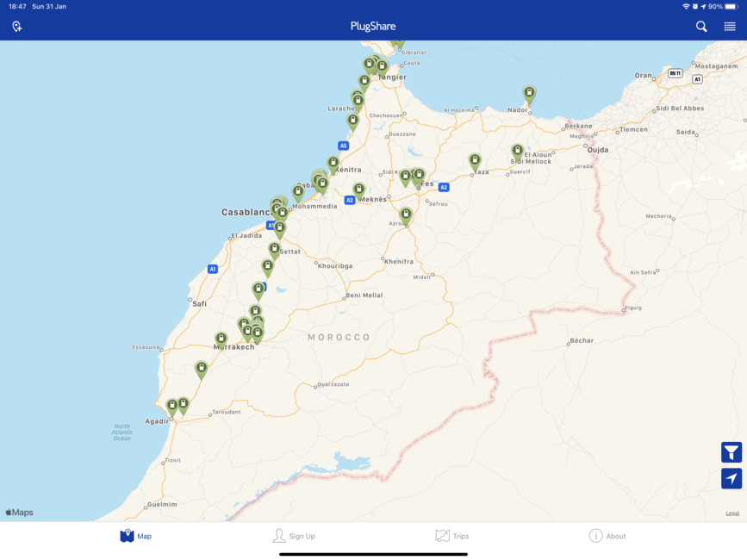This screenshot has width=747, height=560.
Task: Tap the Marrakech city label
Action: pyautogui.click(x=233, y=347)
